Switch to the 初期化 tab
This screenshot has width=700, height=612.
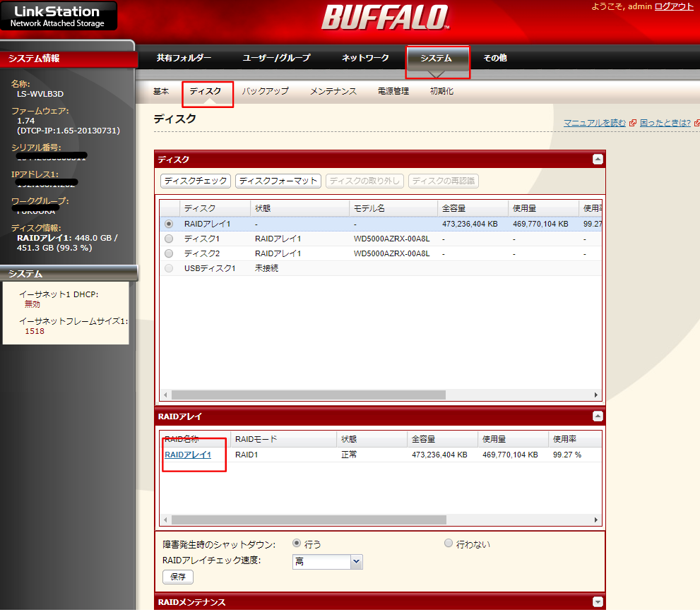pos(441,91)
